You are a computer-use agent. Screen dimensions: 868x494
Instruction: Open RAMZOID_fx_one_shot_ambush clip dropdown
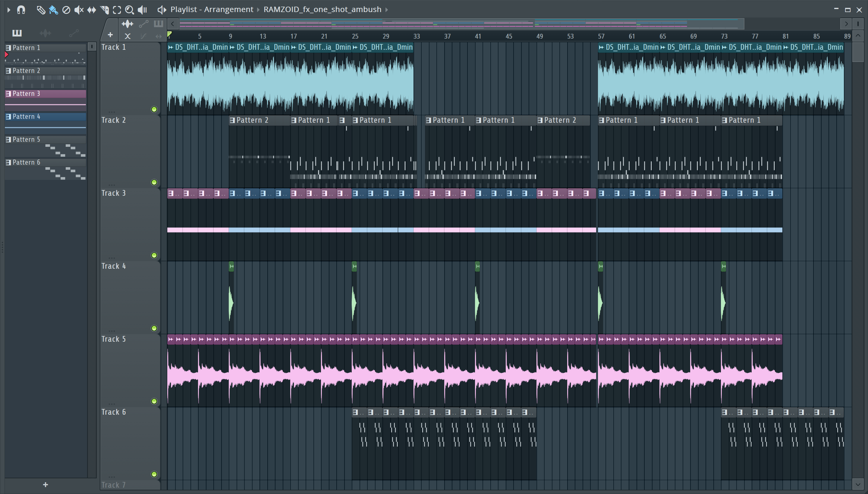pyautogui.click(x=322, y=10)
